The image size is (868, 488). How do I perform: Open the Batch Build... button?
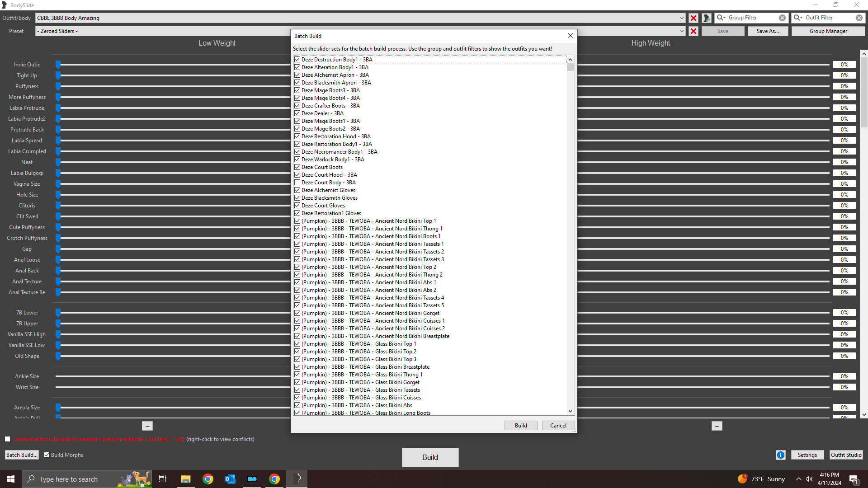[22, 455]
